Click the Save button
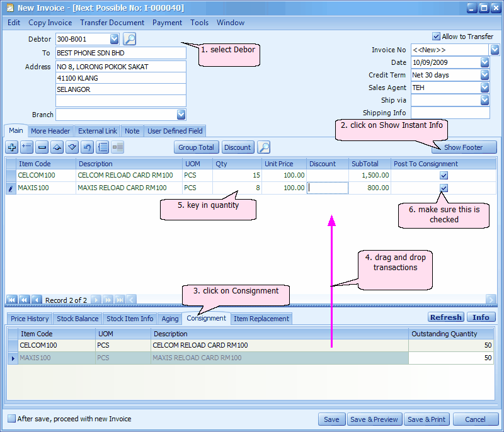 click(332, 419)
